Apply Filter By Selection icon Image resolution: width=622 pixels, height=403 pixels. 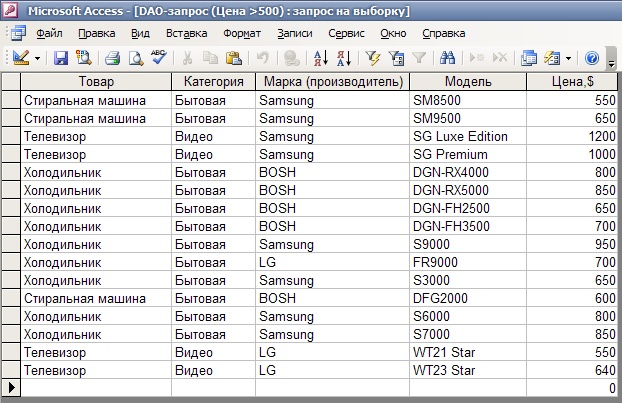point(372,58)
